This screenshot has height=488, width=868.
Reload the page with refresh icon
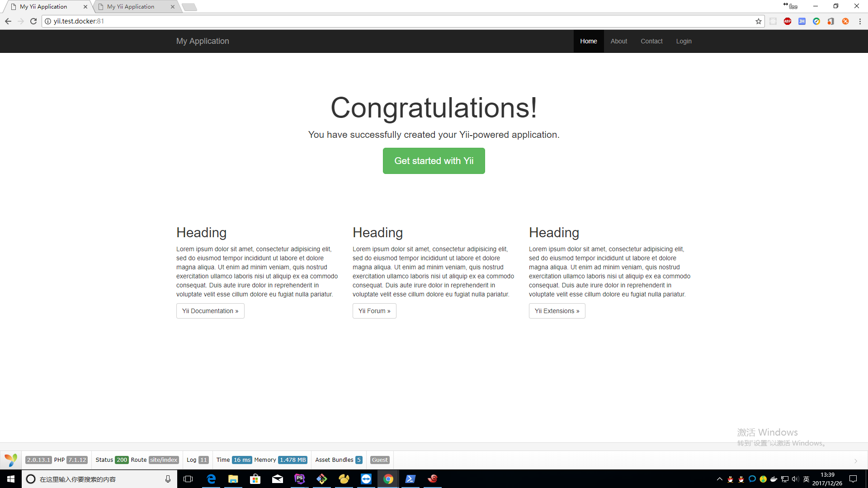click(x=33, y=21)
